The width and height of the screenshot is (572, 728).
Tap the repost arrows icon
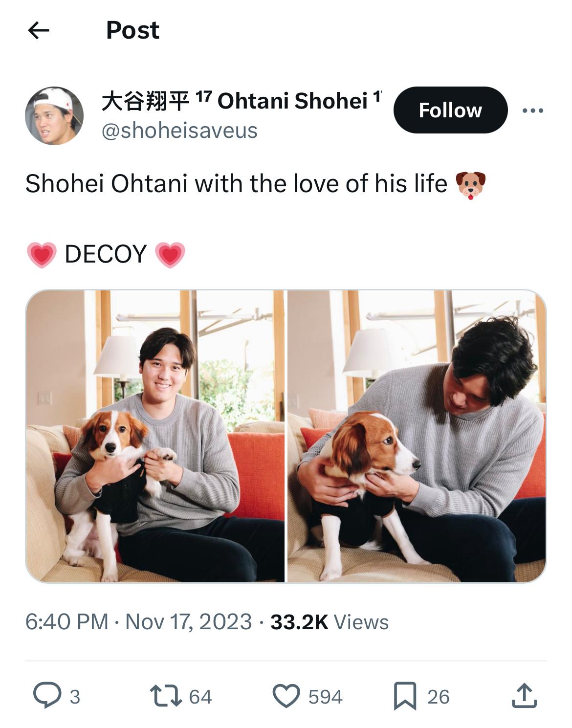pos(165,696)
